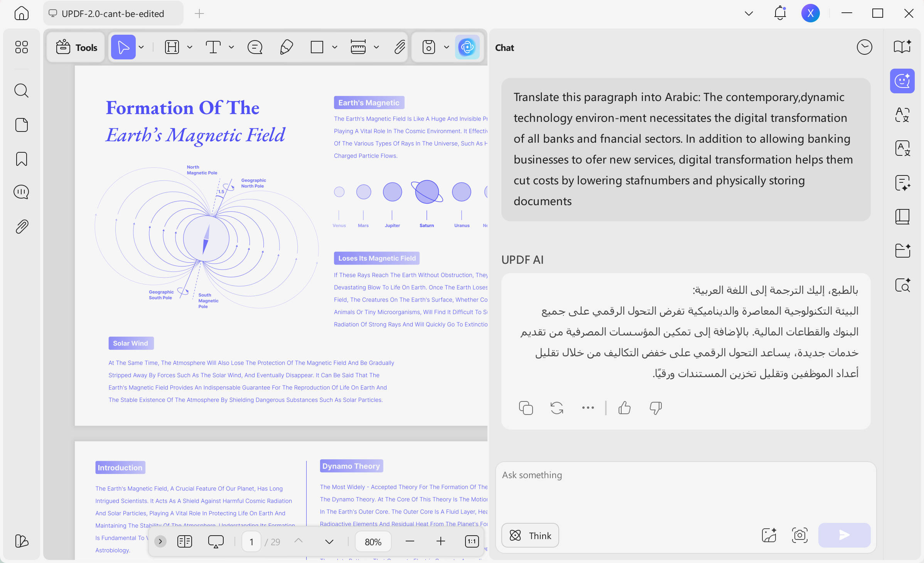Image resolution: width=924 pixels, height=563 pixels.
Task: Expand the rectangle shape dropdown arrow
Action: point(335,47)
